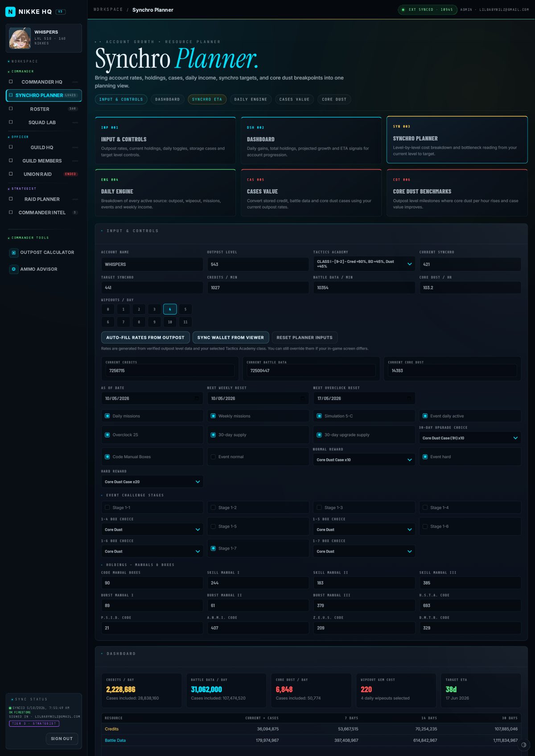Select 0 wipeouts per day
The image size is (535, 756).
click(108, 309)
